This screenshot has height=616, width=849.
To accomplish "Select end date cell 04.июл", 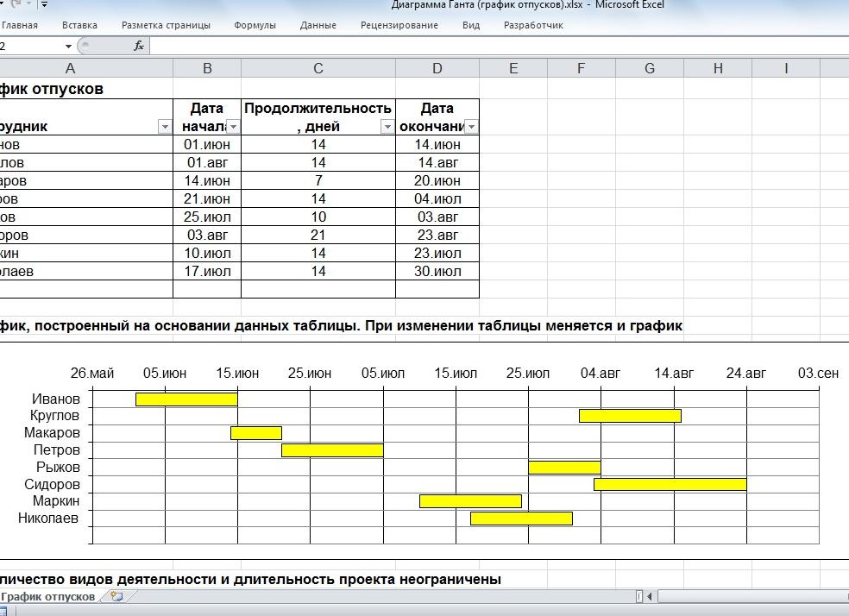I will click(x=437, y=198).
